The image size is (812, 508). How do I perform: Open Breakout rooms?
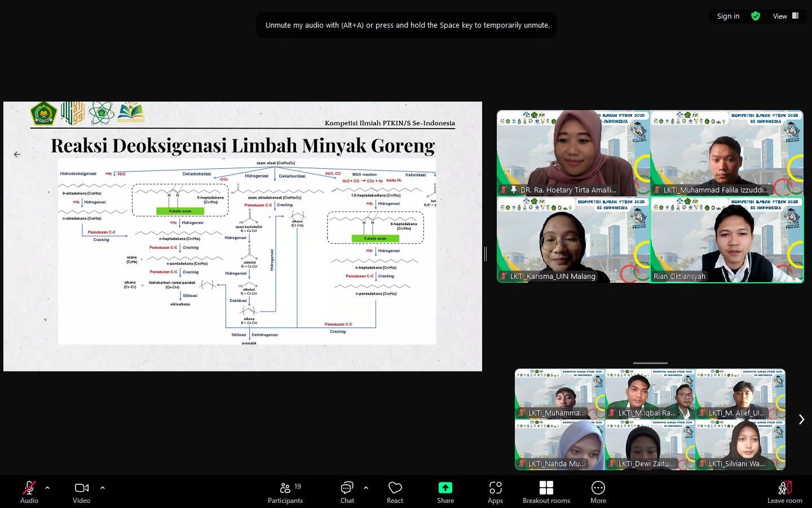(x=546, y=492)
